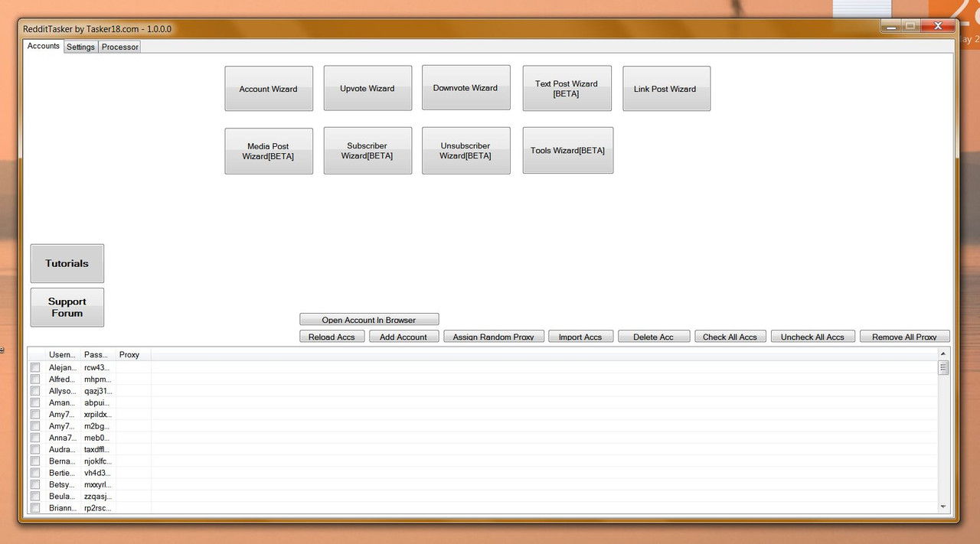Click Uncheck All Accs
Viewport: 980px width, 544px height.
point(813,337)
